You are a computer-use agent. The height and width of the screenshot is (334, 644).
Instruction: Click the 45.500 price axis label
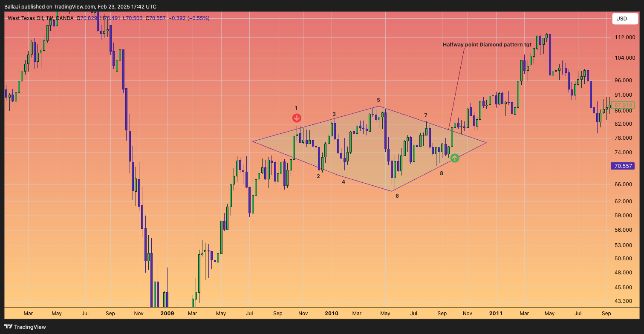click(x=624, y=288)
